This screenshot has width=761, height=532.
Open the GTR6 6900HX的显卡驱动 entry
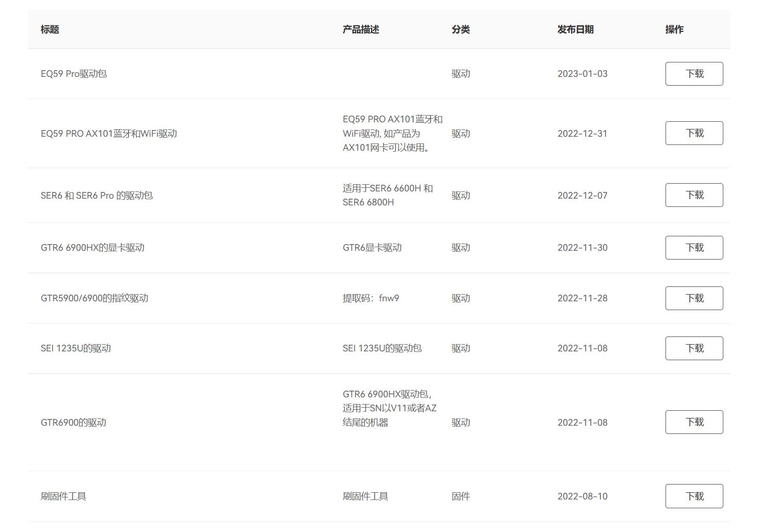tap(93, 247)
